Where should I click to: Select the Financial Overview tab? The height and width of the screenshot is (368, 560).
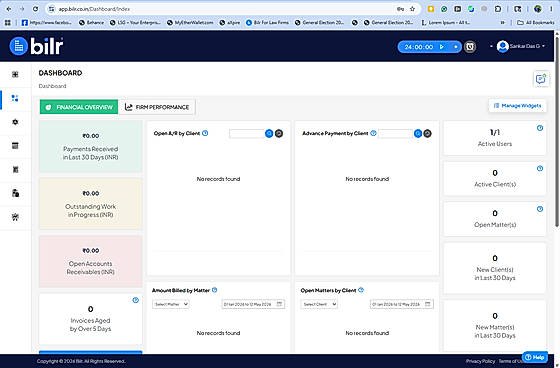point(79,107)
